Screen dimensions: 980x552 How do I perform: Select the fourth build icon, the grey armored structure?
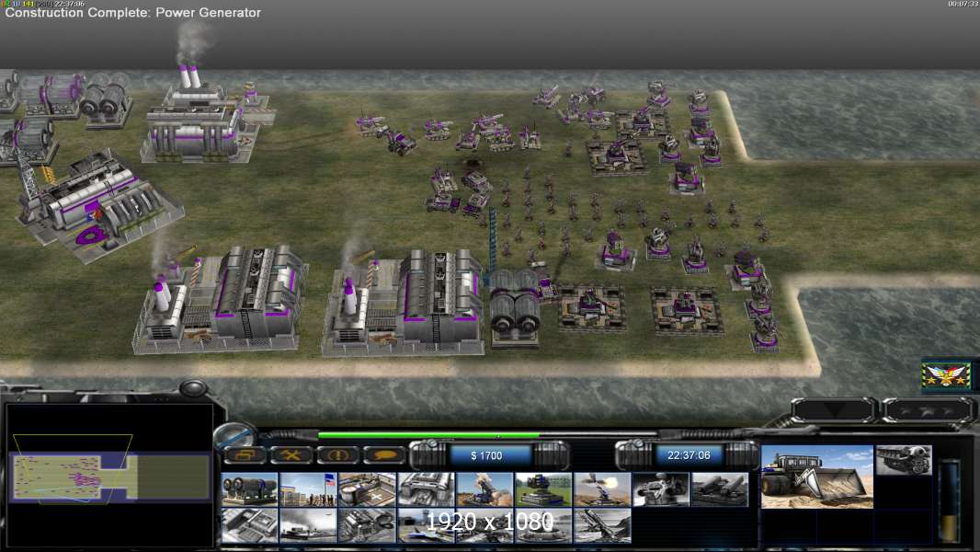click(426, 489)
